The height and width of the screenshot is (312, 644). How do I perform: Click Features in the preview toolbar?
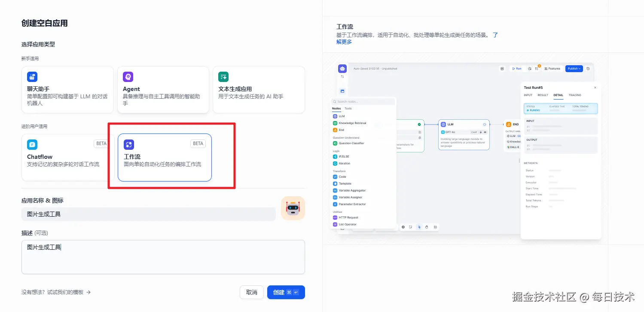click(x=552, y=69)
